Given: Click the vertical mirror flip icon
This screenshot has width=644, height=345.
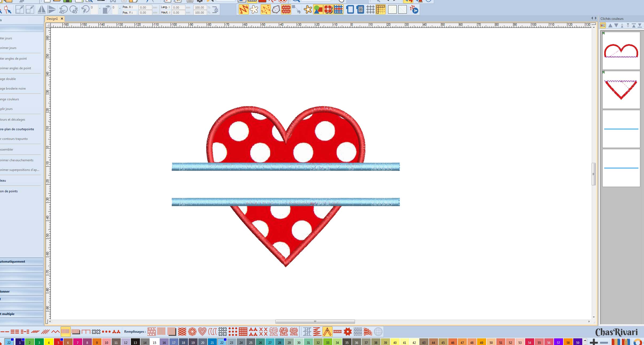Looking at the screenshot, I should [x=52, y=10].
